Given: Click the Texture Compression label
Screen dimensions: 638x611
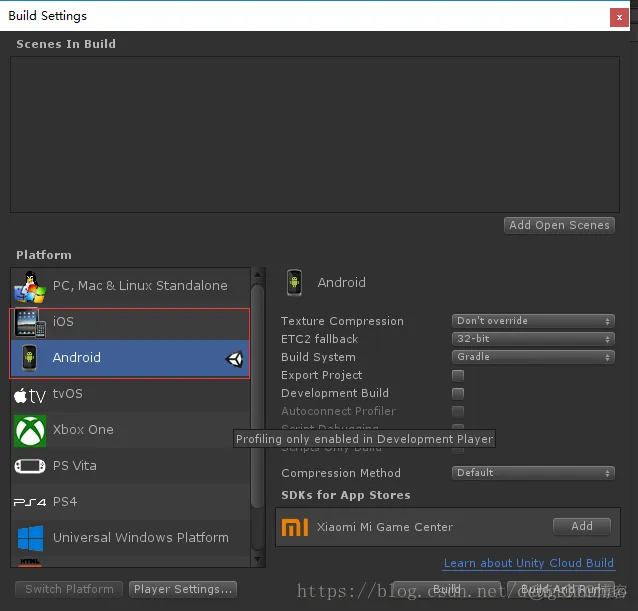Looking at the screenshot, I should [x=342, y=321].
